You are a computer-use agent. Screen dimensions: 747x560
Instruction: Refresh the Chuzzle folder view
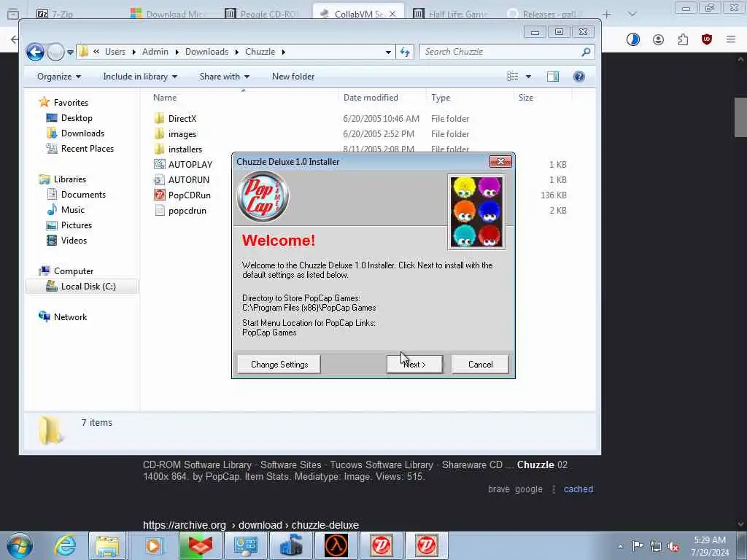tap(405, 52)
